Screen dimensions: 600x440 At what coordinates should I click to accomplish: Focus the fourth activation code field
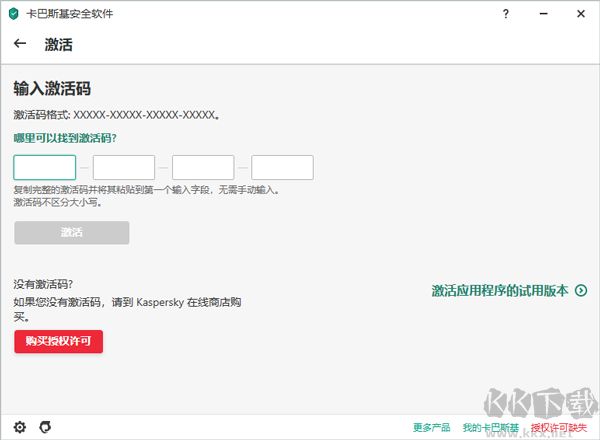tap(282, 167)
